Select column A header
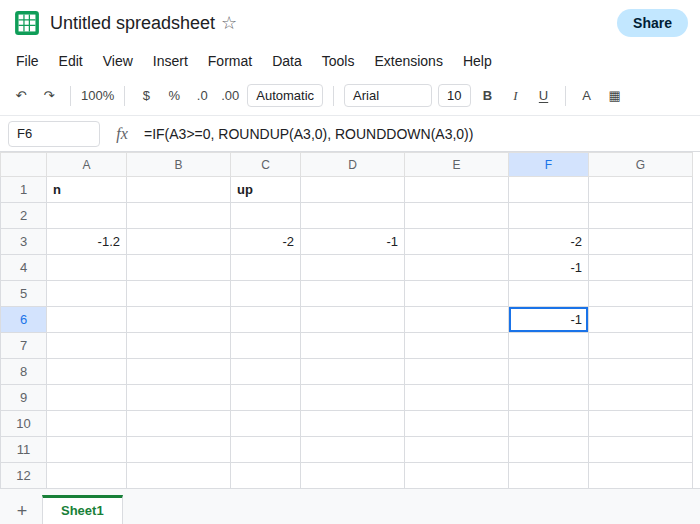 click(86, 165)
